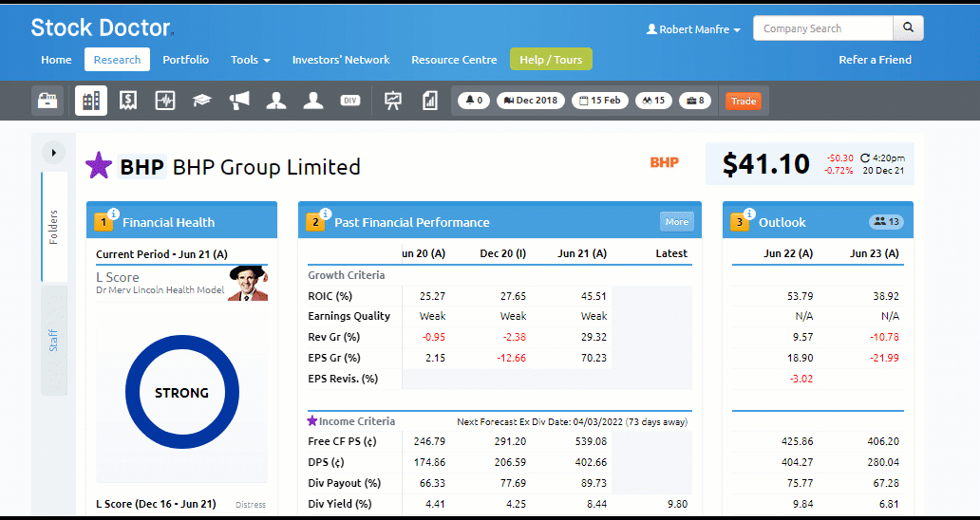The image size is (980, 520).
Task: Open the Staff side tab
Action: tap(54, 341)
